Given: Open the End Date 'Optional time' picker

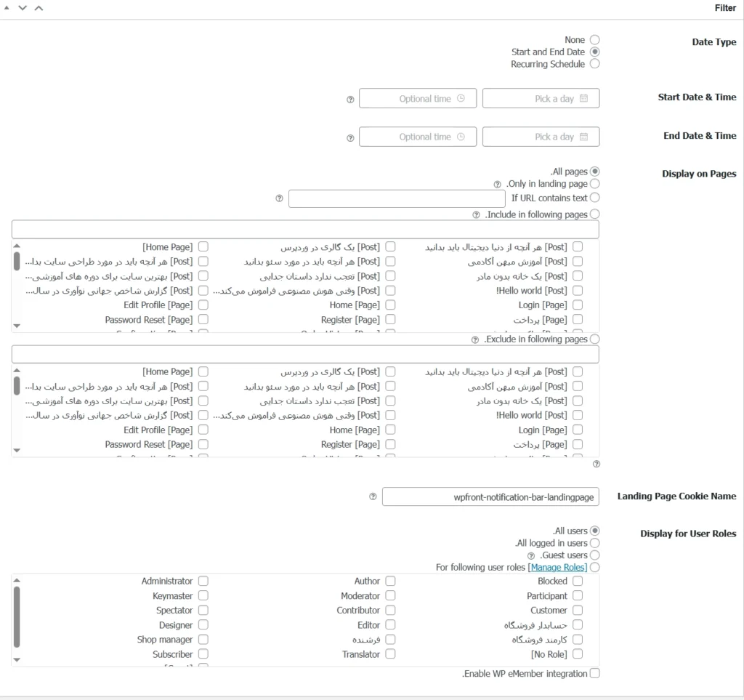Looking at the screenshot, I should click(418, 137).
